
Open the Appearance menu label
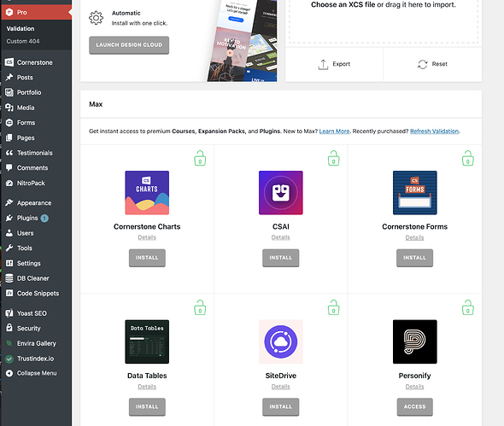point(34,203)
